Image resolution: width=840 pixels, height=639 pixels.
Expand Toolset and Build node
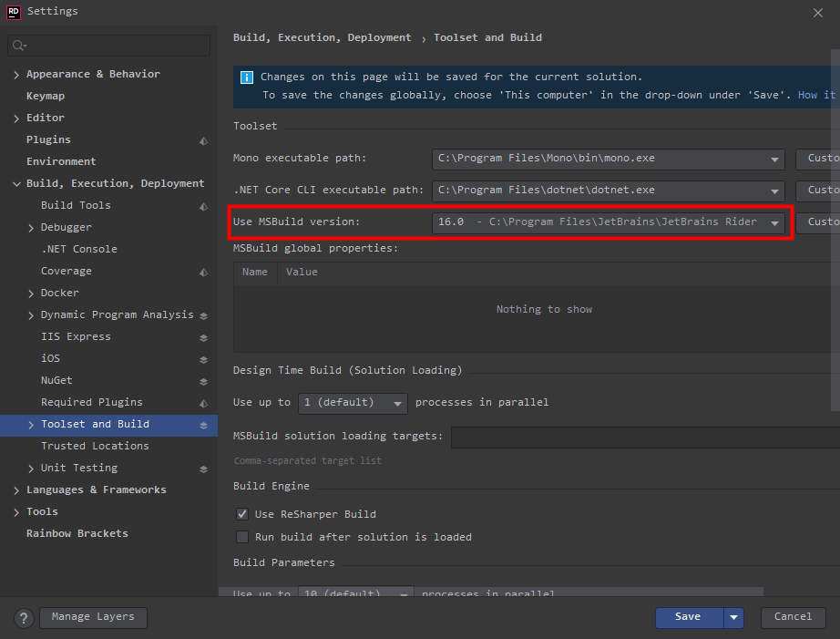pos(31,425)
